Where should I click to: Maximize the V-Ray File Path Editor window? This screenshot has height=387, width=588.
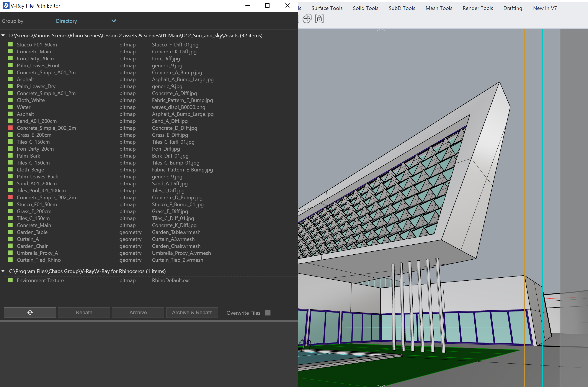267,5
